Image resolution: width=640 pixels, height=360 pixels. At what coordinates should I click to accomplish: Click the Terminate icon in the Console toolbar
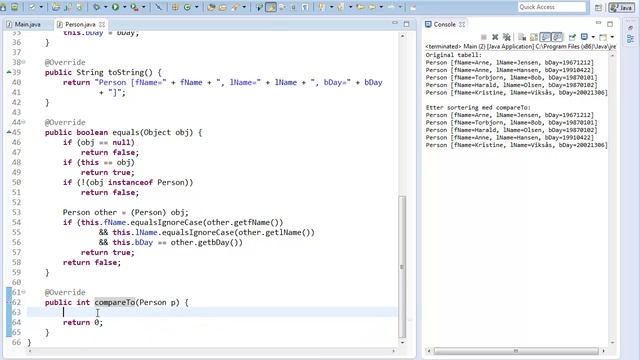click(484, 37)
